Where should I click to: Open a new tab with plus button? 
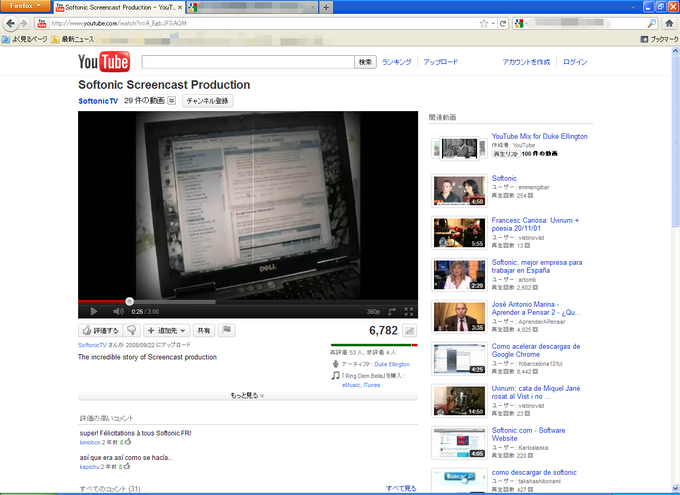[x=326, y=7]
